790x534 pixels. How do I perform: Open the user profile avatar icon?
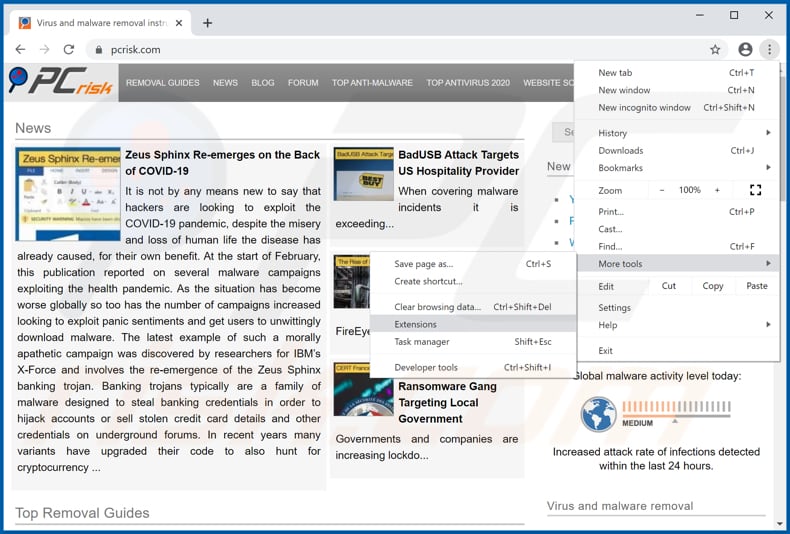click(745, 49)
